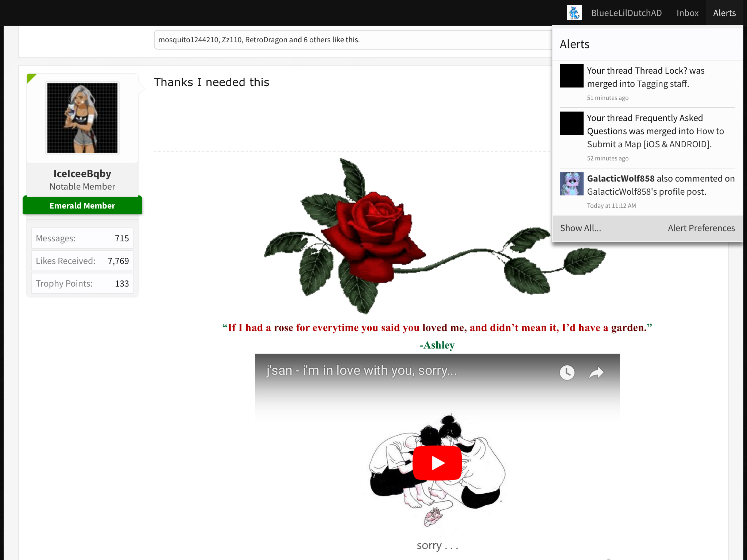Open mosquito1244210 profile from likes
The image size is (747, 560).
pyautogui.click(x=188, y=40)
